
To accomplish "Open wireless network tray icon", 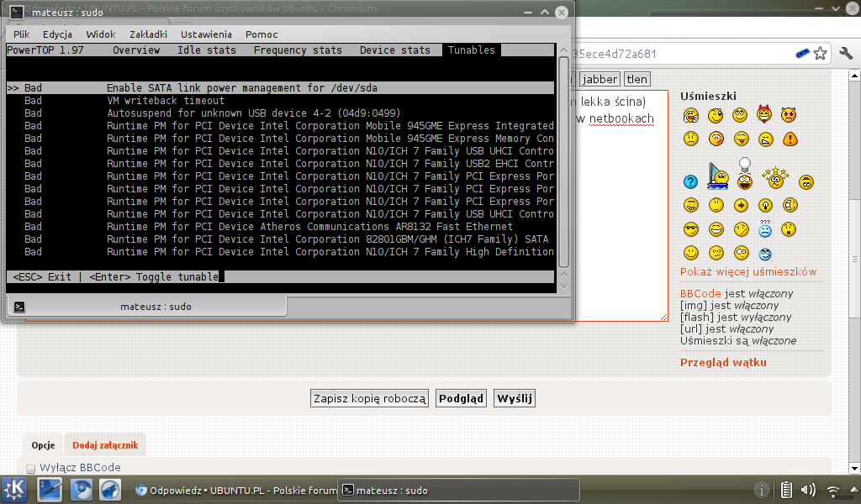I will coord(833,490).
